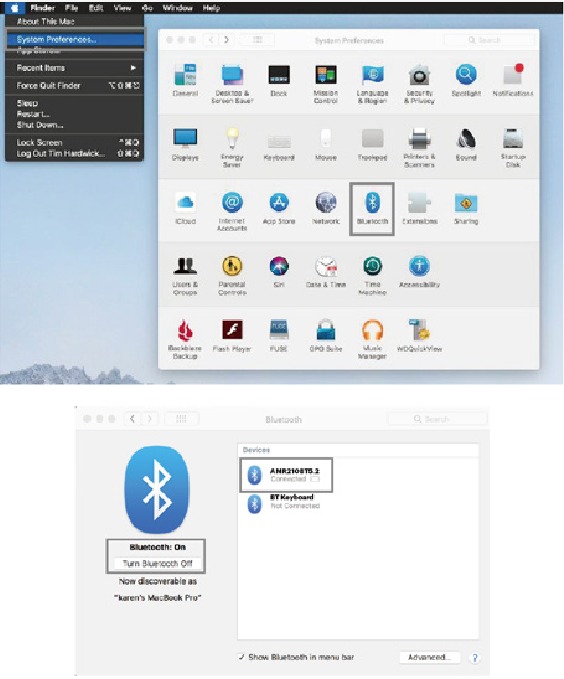Select Log Out Tim Hardwick
This screenshot has width=564, height=679.
point(75,154)
